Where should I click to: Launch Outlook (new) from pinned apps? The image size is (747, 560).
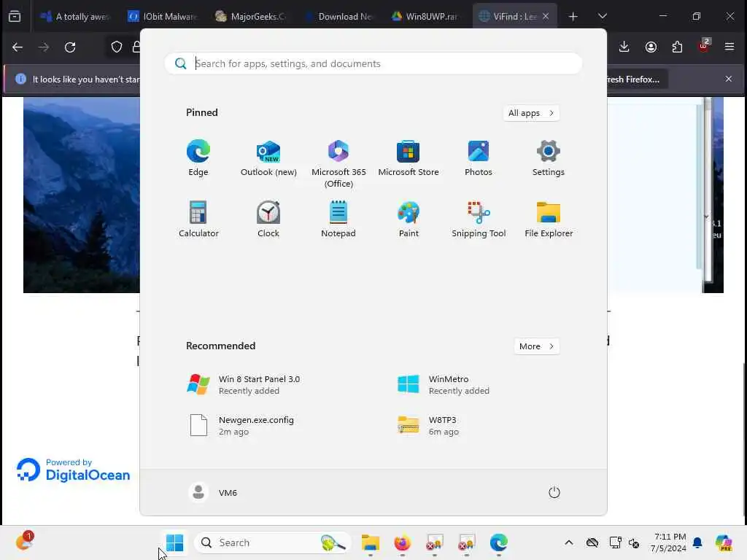point(268,158)
